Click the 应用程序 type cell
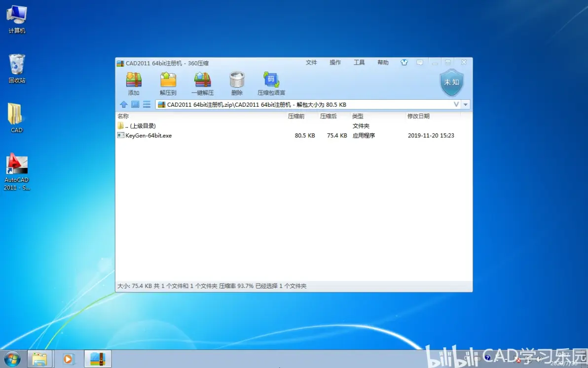588x368 pixels. point(364,135)
